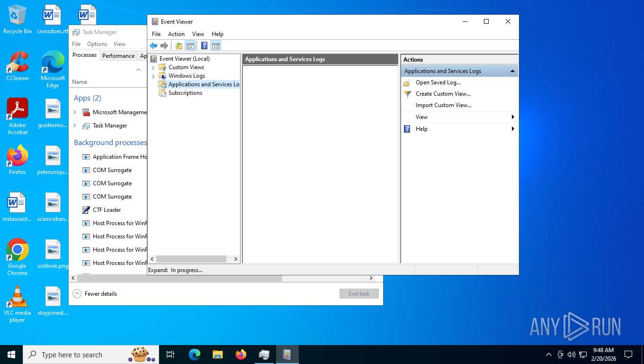
Task: Click the End task button
Action: (359, 294)
